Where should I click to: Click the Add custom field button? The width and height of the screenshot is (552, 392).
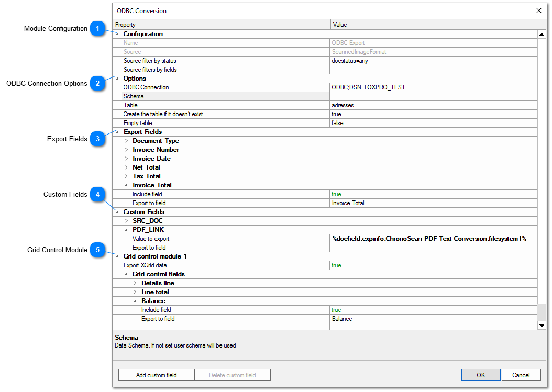coord(156,375)
